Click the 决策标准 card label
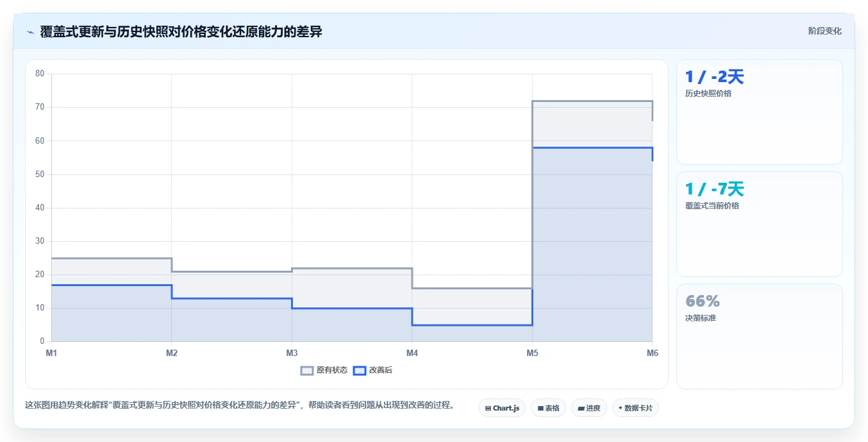 coord(701,318)
